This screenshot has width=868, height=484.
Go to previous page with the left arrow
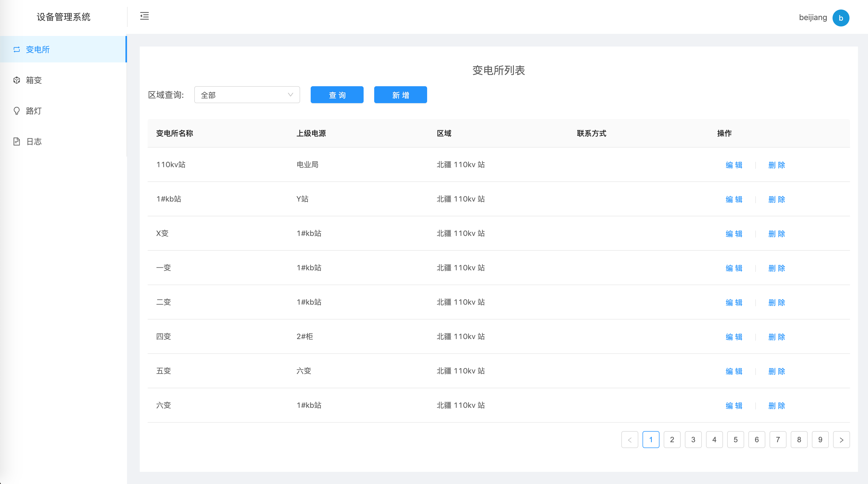(x=630, y=440)
